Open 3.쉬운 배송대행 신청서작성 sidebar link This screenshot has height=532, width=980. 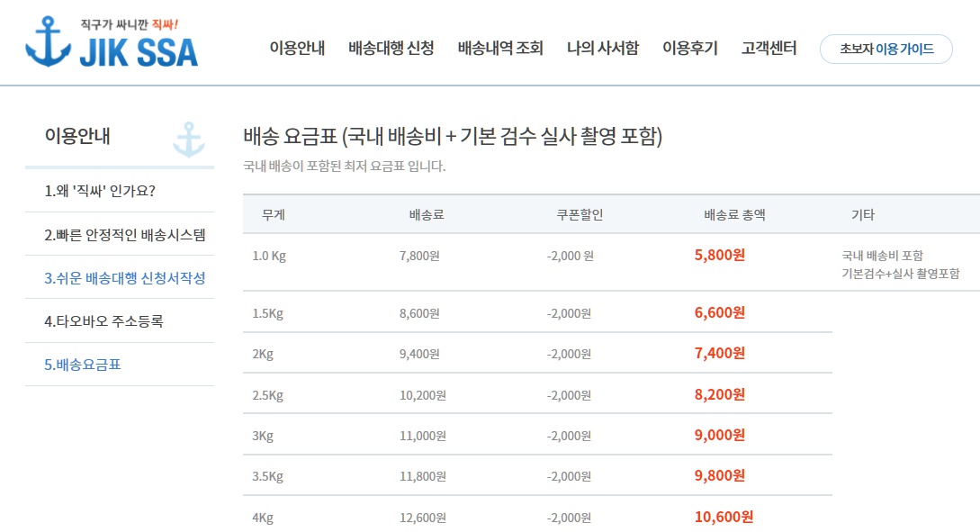pyautogui.click(x=125, y=278)
